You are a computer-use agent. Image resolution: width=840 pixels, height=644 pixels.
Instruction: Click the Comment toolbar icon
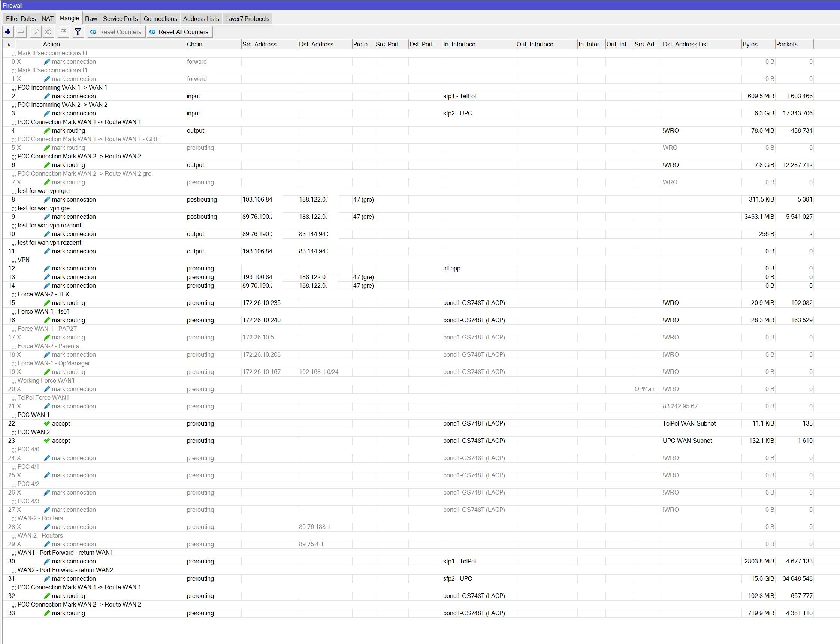pos(63,32)
